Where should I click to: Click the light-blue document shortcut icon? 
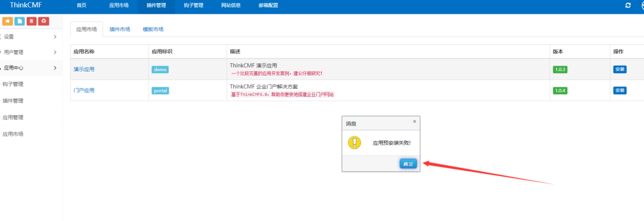pos(19,22)
